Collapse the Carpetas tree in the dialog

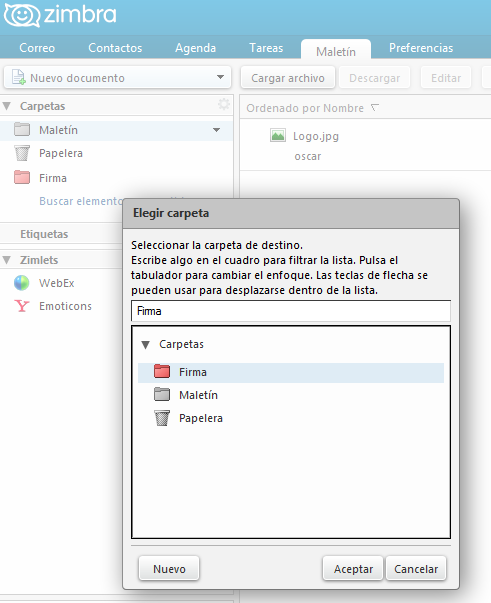click(x=145, y=345)
